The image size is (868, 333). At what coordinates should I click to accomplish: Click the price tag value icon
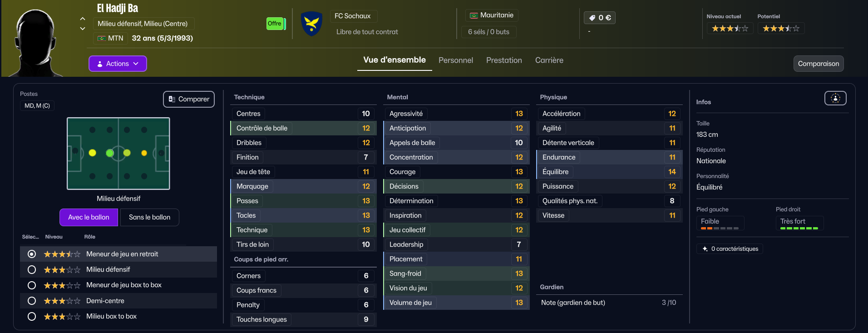point(592,18)
